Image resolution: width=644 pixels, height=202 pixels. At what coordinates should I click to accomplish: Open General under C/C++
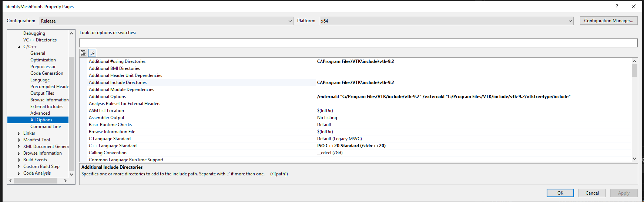coord(38,53)
